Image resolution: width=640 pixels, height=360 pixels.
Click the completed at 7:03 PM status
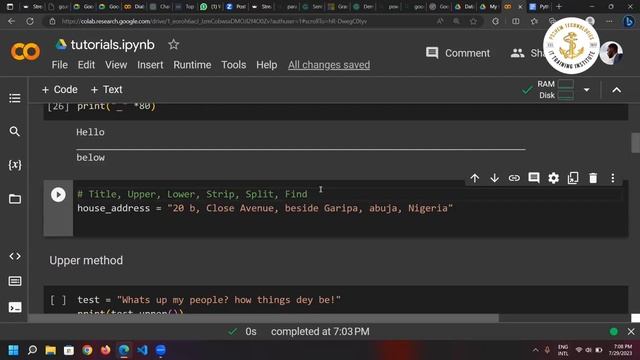[320, 331]
